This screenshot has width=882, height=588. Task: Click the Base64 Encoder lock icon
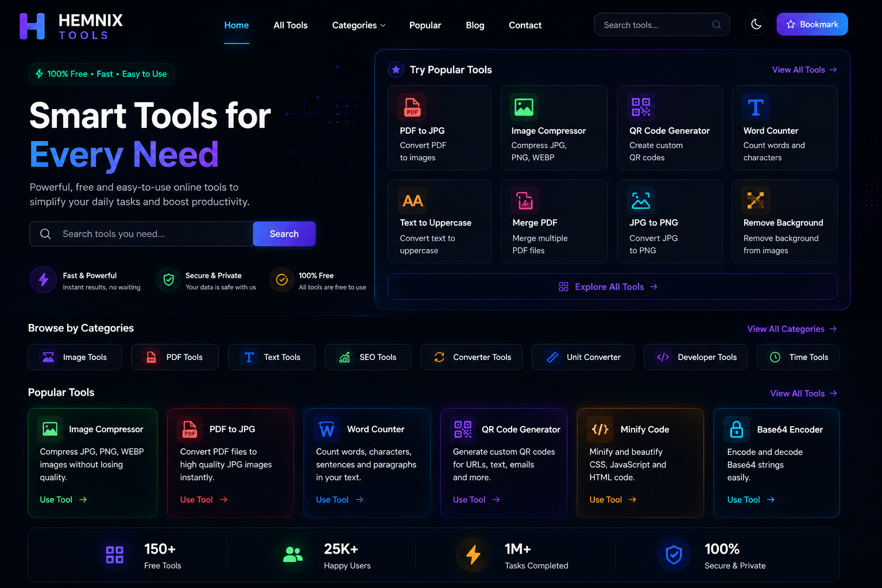click(736, 429)
